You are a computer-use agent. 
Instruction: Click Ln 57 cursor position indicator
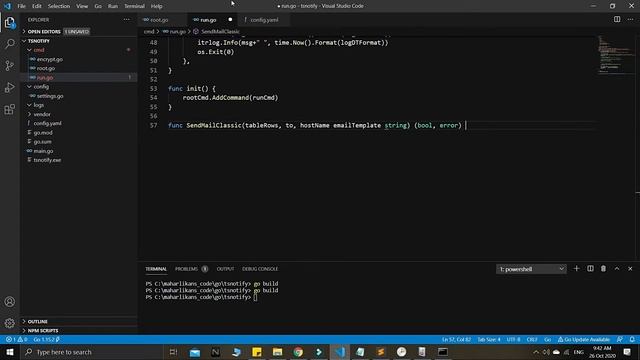point(456,339)
